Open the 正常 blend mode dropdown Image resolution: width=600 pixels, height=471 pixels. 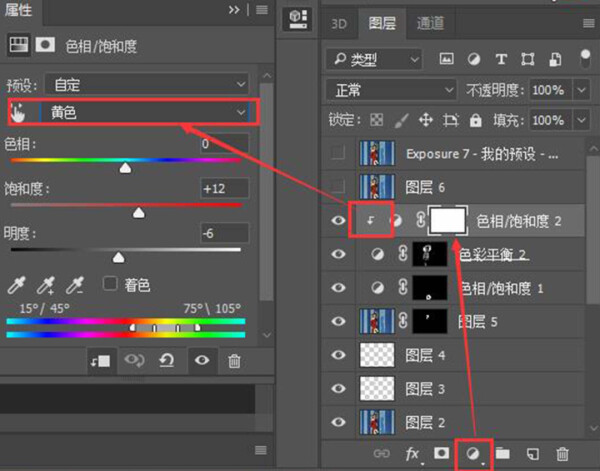391,90
